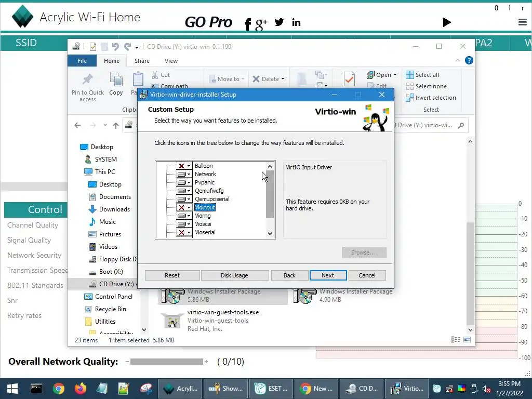Open Qemupciserial feature install dropdown
Image resolution: width=532 pixels, height=399 pixels.
[184, 199]
